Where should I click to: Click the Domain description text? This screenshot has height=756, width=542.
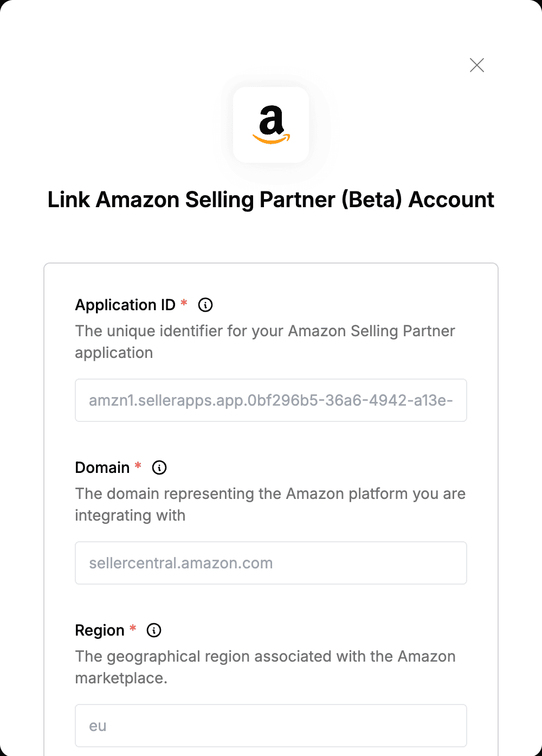click(270, 504)
